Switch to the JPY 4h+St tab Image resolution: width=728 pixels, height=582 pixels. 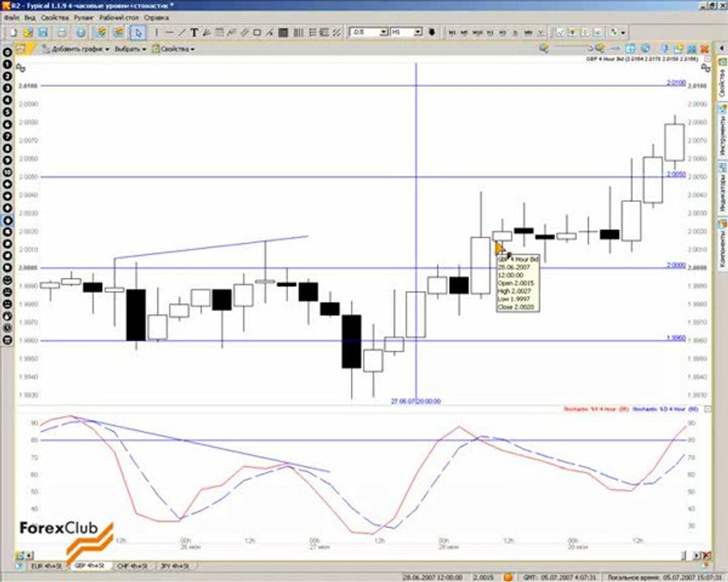tap(175, 566)
